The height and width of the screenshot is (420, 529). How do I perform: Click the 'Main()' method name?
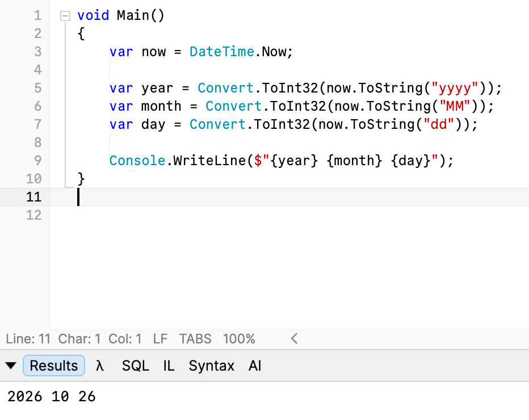pos(140,15)
